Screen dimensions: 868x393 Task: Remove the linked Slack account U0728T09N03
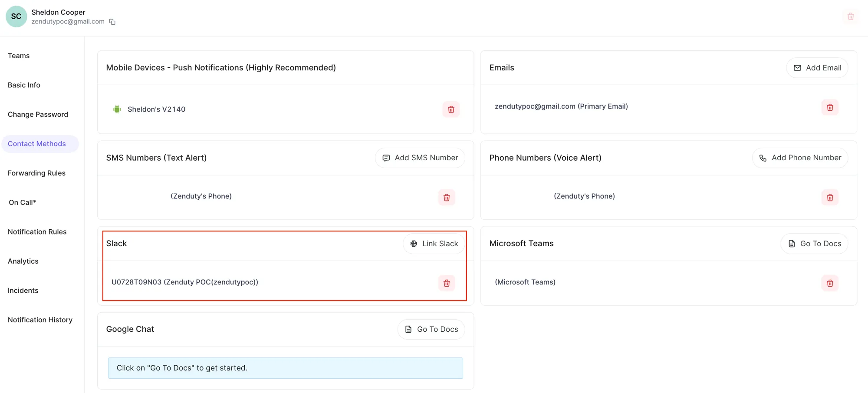click(447, 283)
